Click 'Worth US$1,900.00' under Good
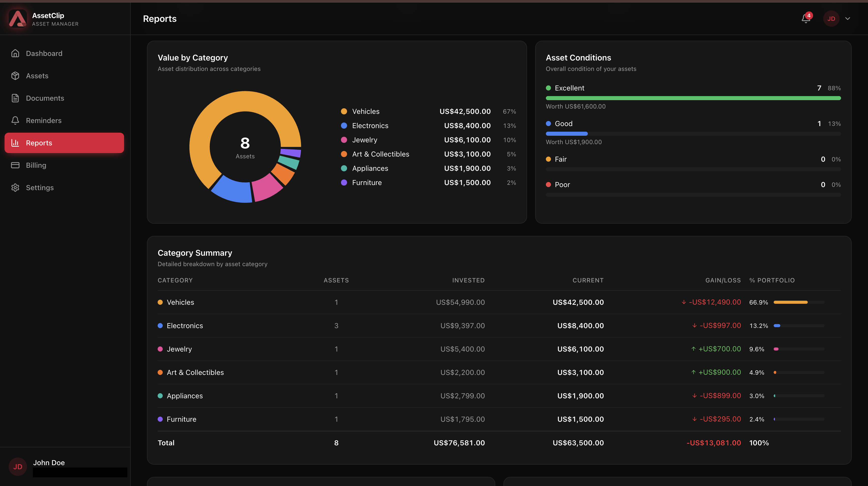Screen dimensions: 868x486 point(574,142)
